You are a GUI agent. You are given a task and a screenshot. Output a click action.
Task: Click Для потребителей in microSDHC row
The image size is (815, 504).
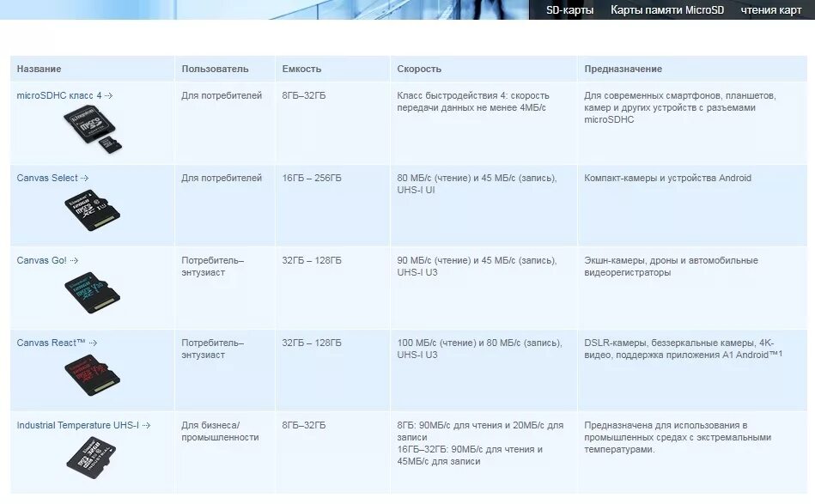(222, 95)
